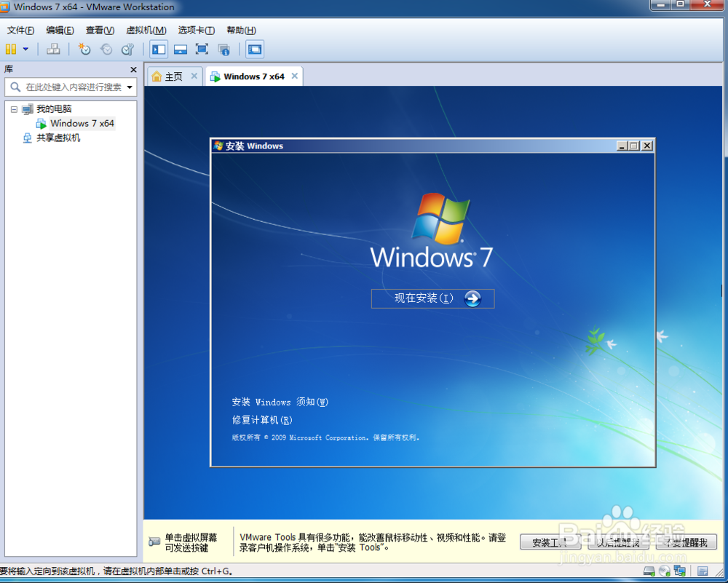Click the copyright text 版权所有 2009 Microsoft
Screen dimensions: 728x583
click(325, 437)
